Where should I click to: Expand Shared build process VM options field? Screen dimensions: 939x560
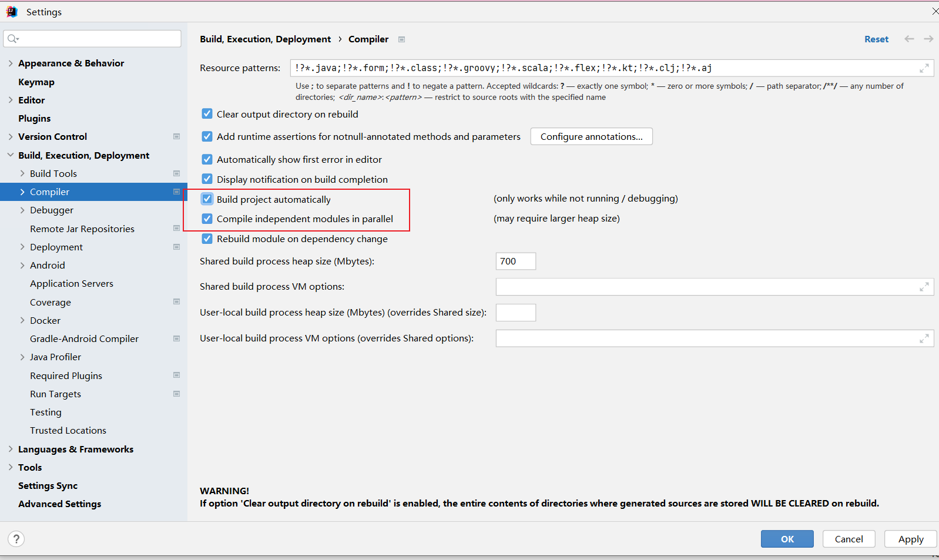[x=924, y=287]
